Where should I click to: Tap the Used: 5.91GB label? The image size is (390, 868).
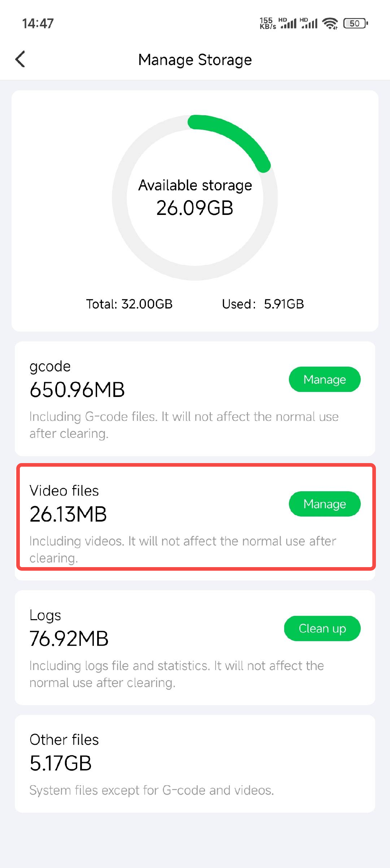pos(263,304)
